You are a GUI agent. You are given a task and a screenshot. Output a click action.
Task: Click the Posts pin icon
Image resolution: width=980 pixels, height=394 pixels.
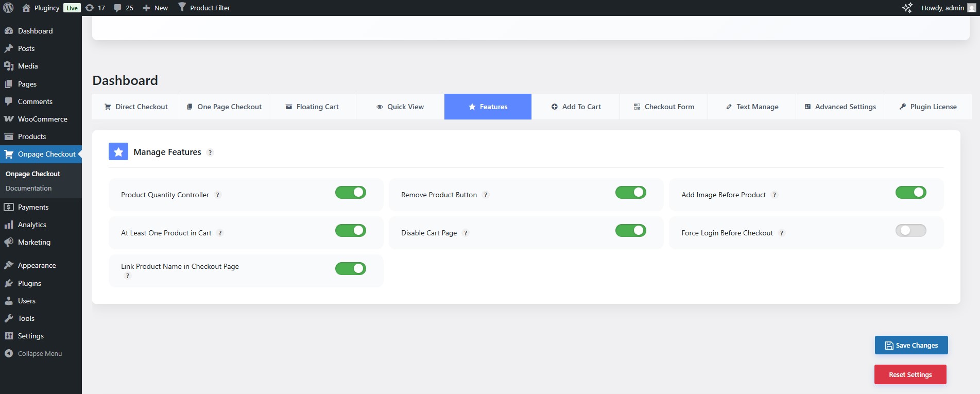9,48
